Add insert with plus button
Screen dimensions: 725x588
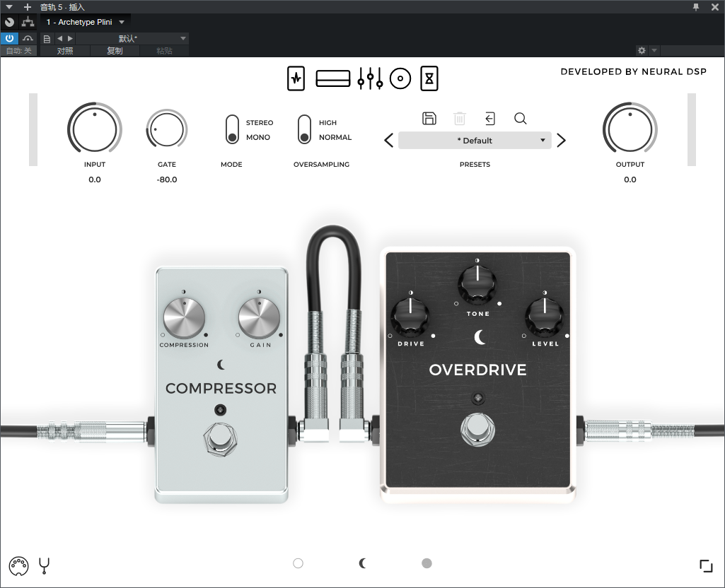point(28,7)
